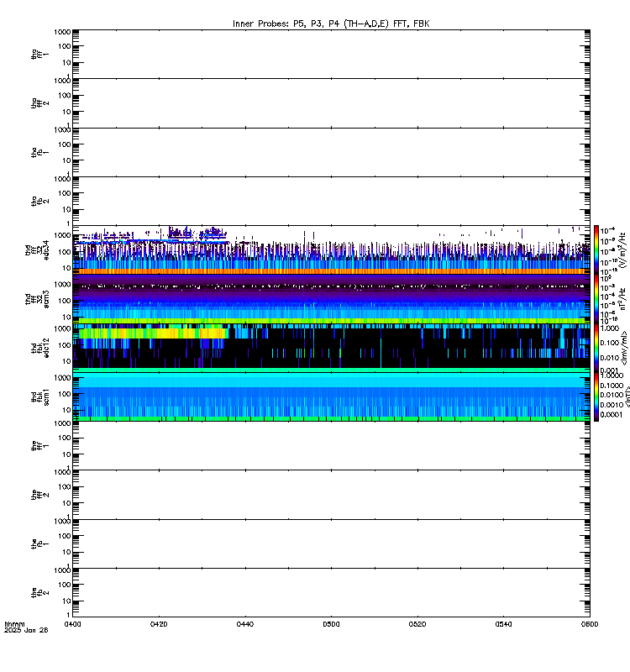
Task: Click the 100 y-tick of the thd scm1 panel
Action: (x=65, y=394)
